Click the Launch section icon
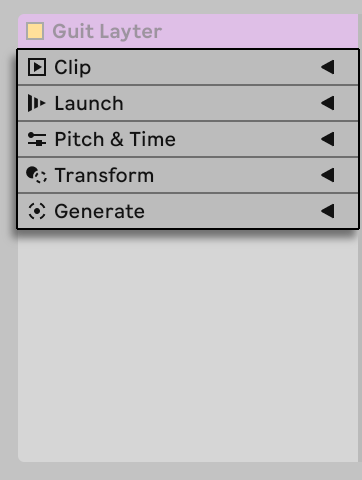The width and height of the screenshot is (362, 480). 36,103
